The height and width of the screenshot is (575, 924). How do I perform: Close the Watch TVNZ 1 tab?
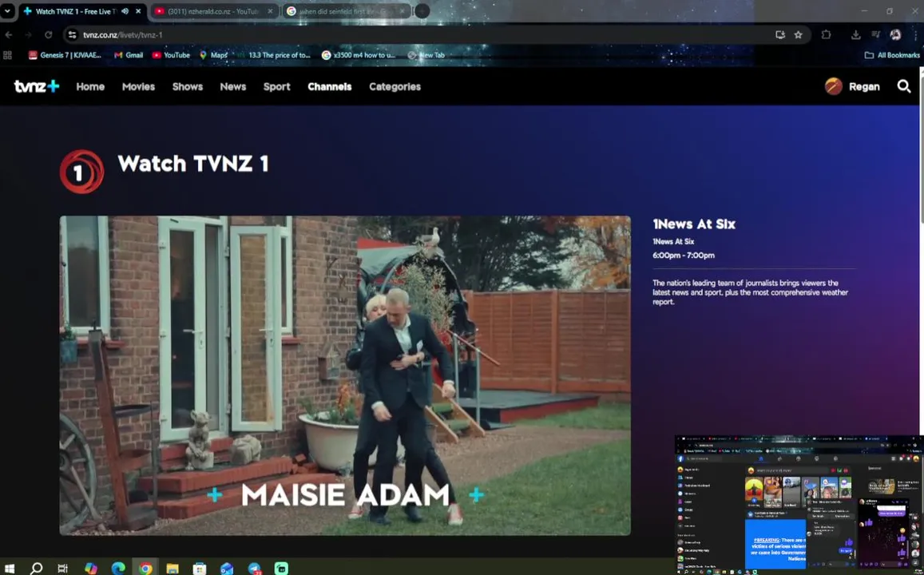point(138,11)
